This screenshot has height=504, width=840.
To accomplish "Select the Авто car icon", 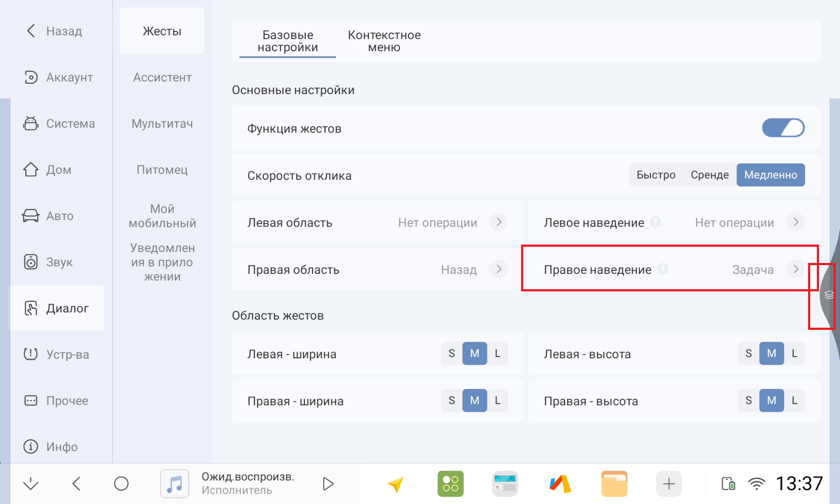I will point(31,216).
